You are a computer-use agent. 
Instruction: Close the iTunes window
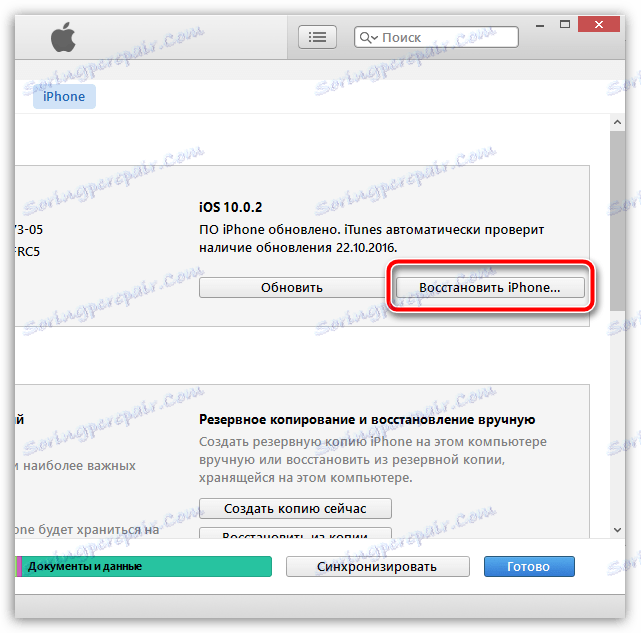pyautogui.click(x=598, y=25)
